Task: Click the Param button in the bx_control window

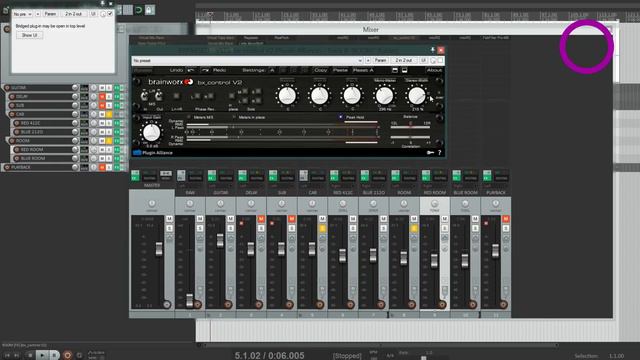Action: pos(380,60)
